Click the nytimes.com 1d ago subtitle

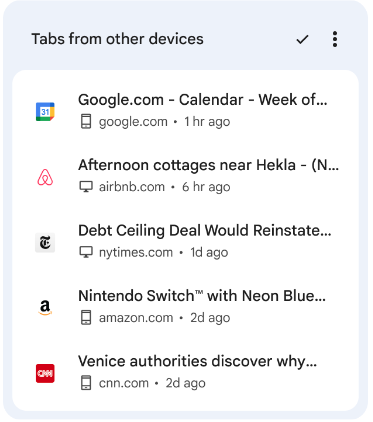(x=163, y=253)
